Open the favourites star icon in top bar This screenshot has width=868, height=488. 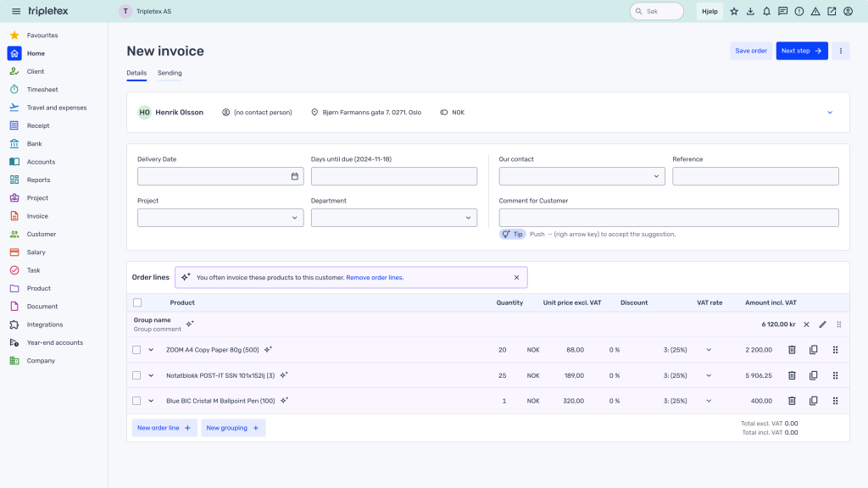click(x=734, y=12)
